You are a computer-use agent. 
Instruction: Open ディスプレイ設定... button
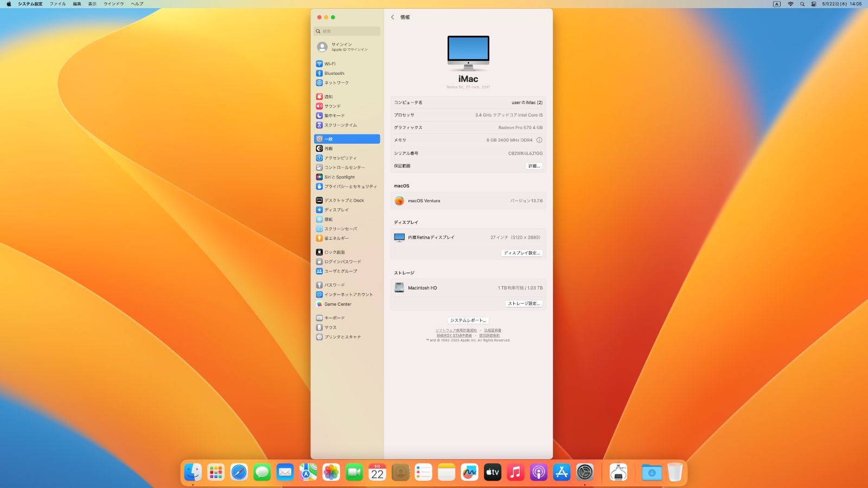click(x=522, y=253)
